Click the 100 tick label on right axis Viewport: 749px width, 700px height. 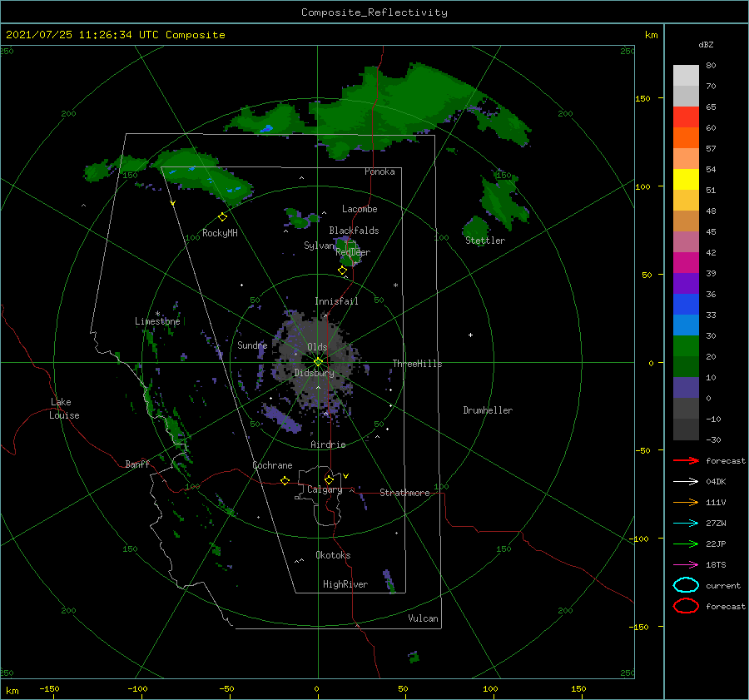pyautogui.click(x=642, y=186)
